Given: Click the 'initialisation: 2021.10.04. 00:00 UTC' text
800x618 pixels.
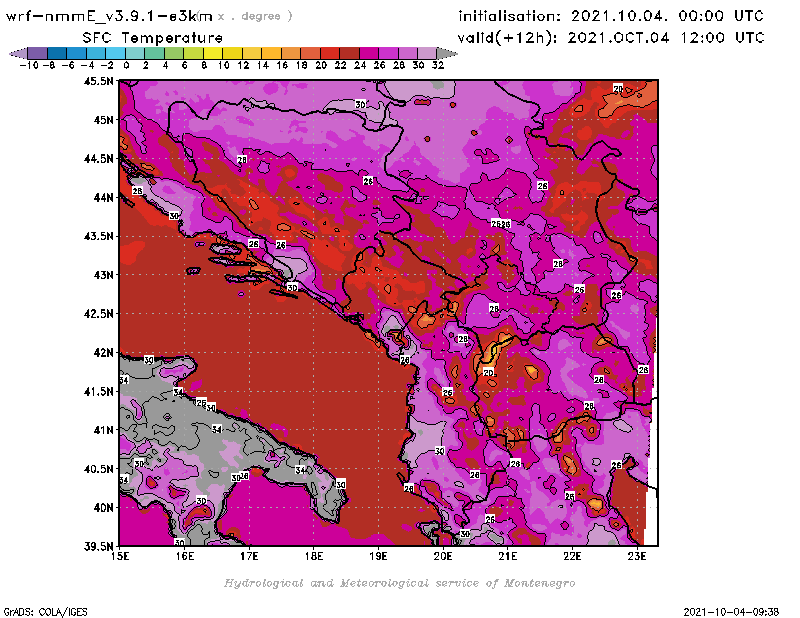Looking at the screenshot, I should click(x=611, y=16).
